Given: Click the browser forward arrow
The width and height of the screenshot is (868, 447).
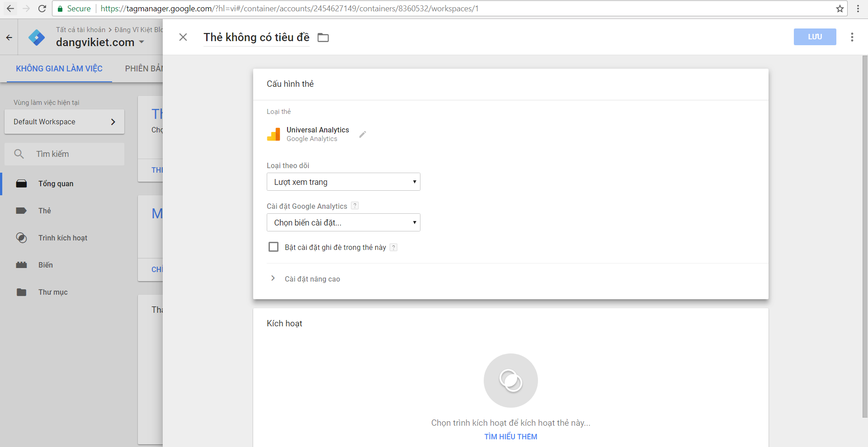Looking at the screenshot, I should click(x=26, y=9).
